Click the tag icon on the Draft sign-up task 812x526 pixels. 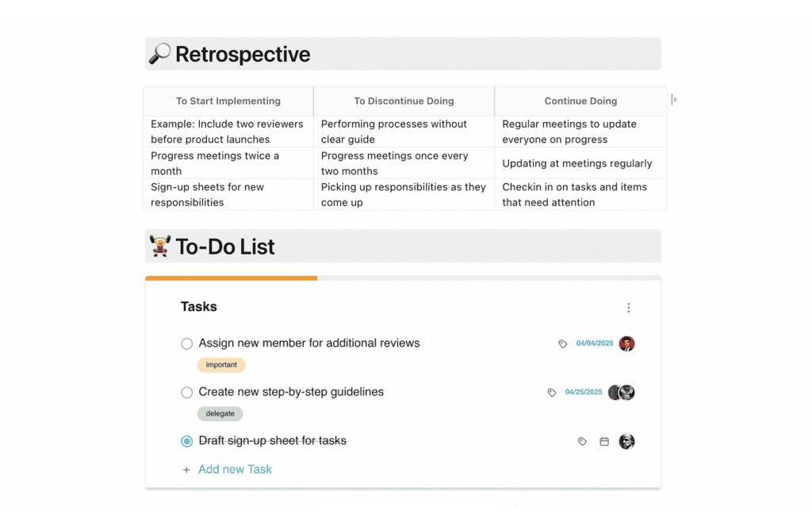click(582, 441)
